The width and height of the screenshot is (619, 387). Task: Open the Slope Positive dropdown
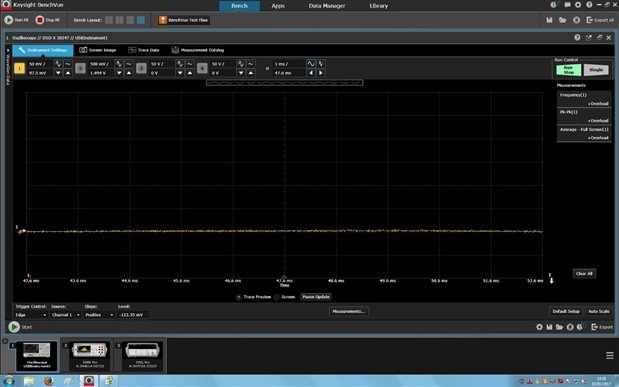99,315
